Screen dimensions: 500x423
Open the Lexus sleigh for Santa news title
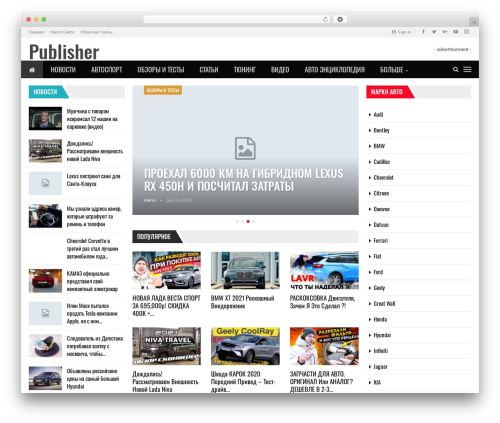pos(93,180)
